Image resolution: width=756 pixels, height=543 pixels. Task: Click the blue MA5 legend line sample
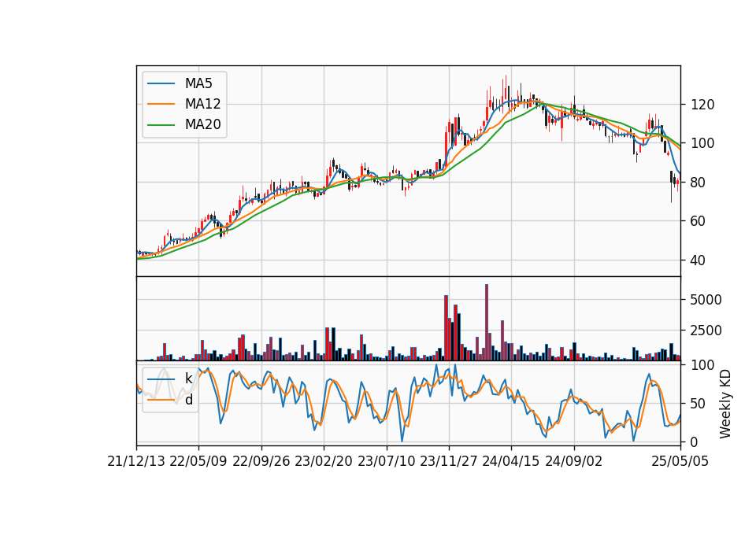161,84
